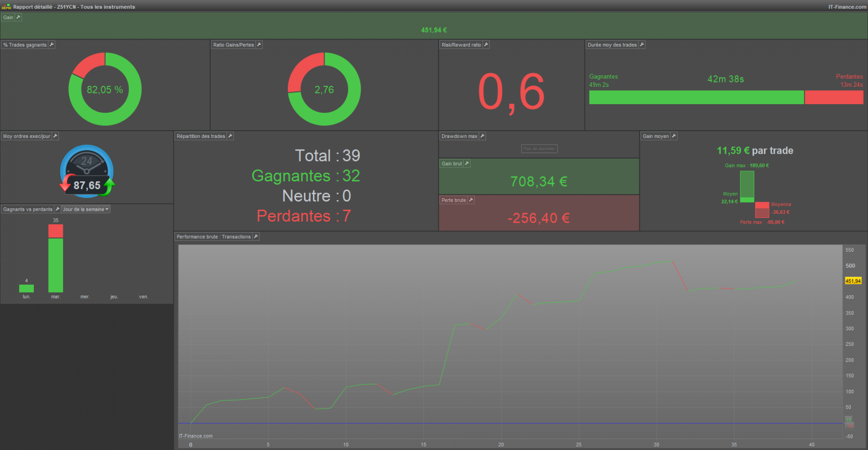Click the 451,94 yellow value marker on chart
The image size is (868, 450).
click(x=853, y=281)
